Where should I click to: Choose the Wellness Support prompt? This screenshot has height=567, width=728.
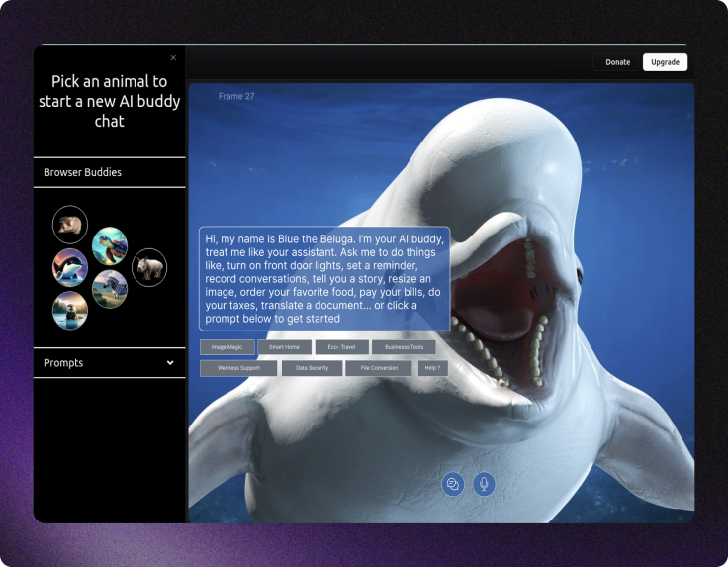tap(238, 368)
